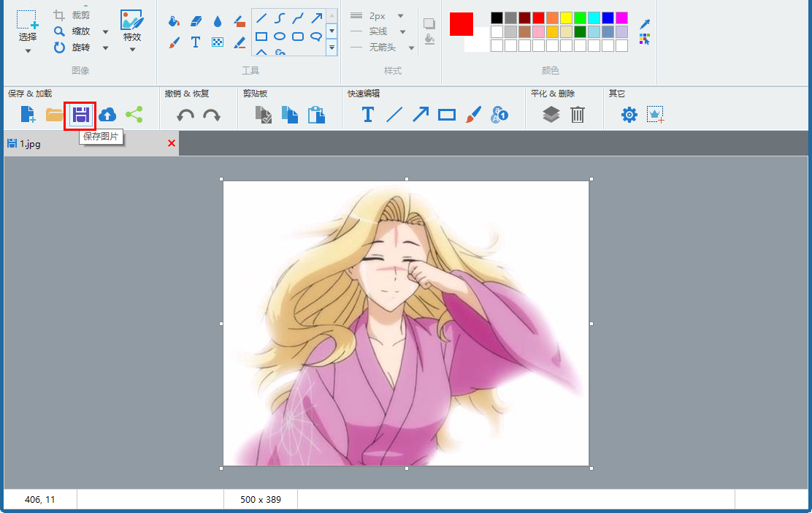
Task: Click the open folder icon
Action: (54, 115)
